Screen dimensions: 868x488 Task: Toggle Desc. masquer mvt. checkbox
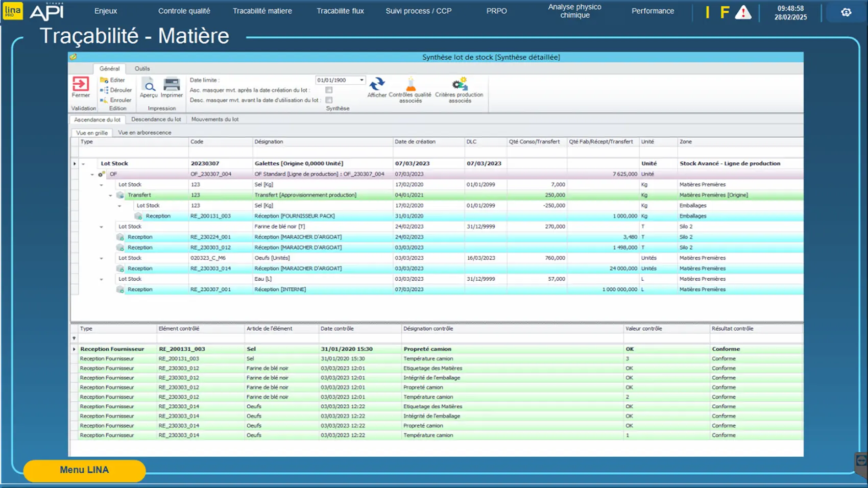pos(329,100)
